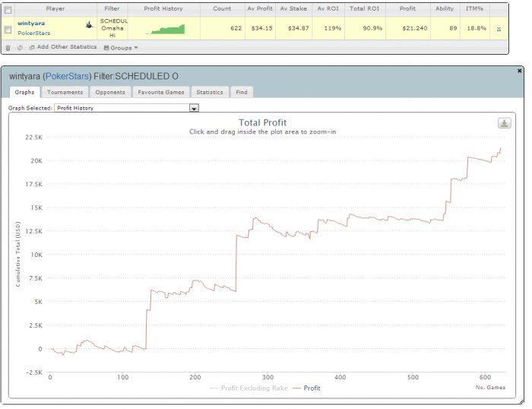Open the Graph Selected dropdown arrow
The width and height of the screenshot is (532, 409).
pos(194,108)
